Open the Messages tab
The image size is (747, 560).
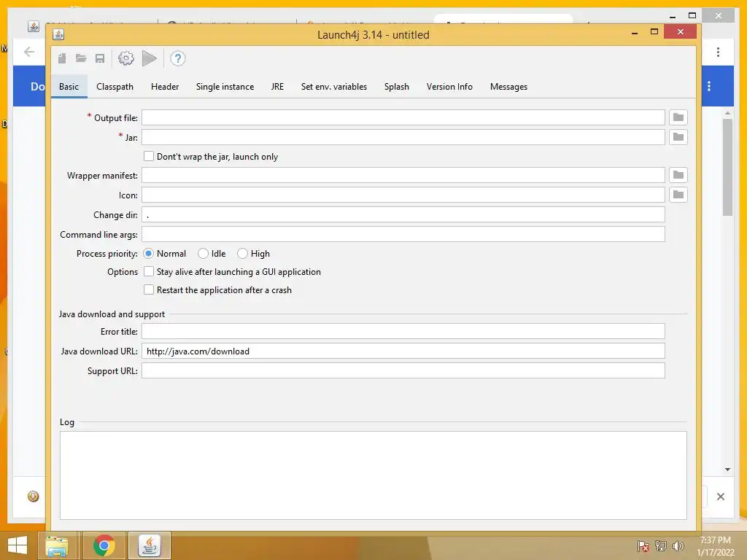click(508, 87)
